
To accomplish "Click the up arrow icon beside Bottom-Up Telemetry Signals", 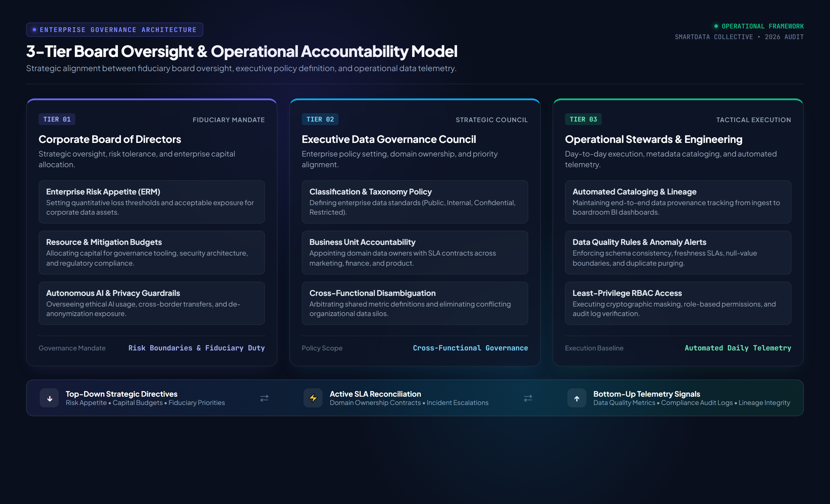I will pyautogui.click(x=577, y=398).
